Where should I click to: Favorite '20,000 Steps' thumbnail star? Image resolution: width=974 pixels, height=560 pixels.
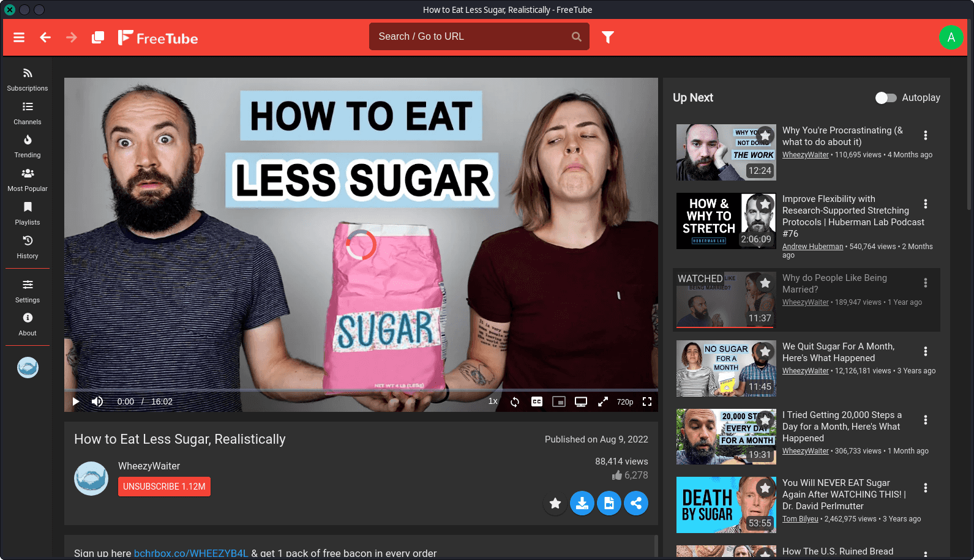click(765, 420)
